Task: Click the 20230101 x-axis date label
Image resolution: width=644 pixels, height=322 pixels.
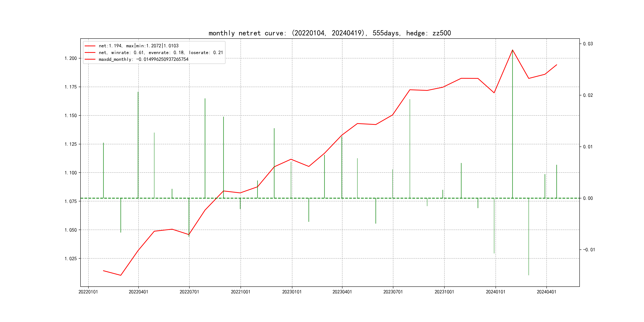Action: (292, 292)
